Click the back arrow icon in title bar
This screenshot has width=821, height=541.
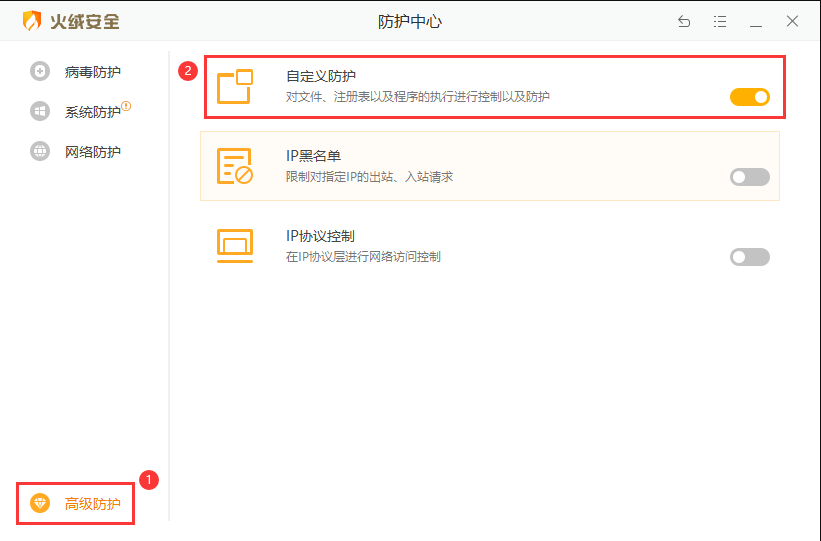(x=684, y=21)
